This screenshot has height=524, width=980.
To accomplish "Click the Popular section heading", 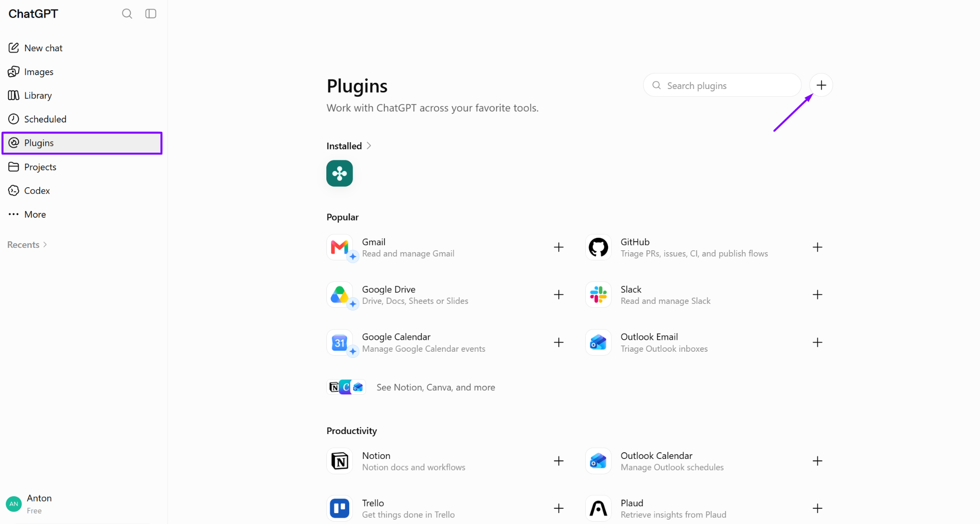I will point(343,217).
